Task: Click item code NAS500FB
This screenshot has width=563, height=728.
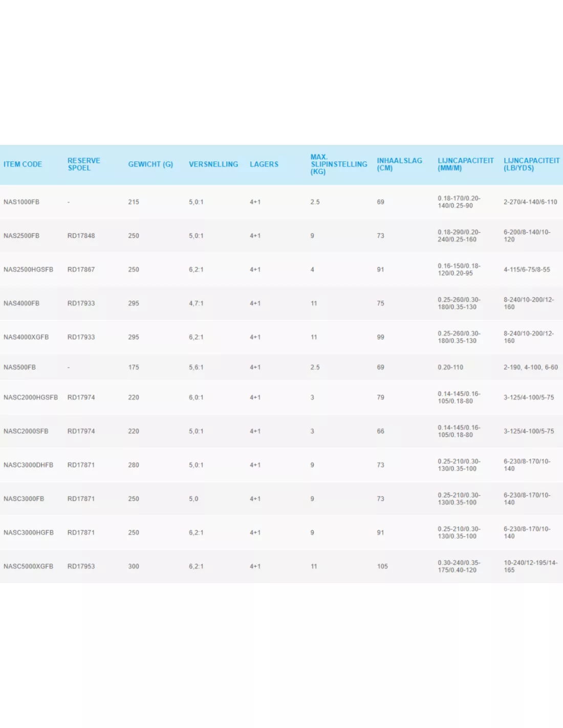Action: [x=19, y=368]
